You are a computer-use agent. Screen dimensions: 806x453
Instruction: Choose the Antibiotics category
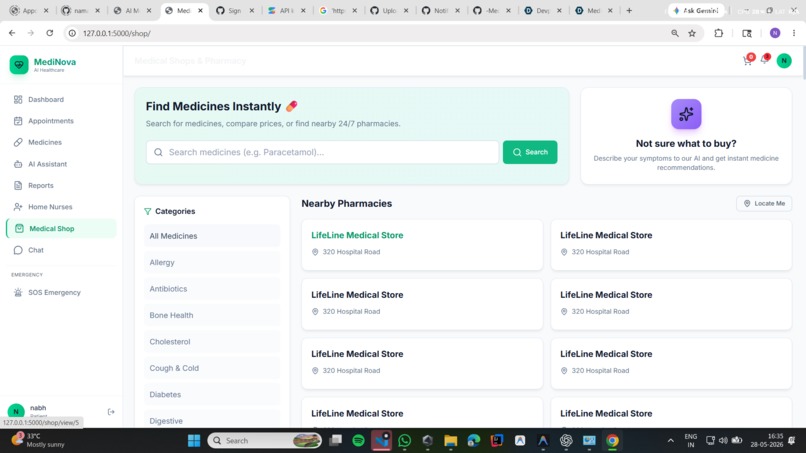[212, 289]
